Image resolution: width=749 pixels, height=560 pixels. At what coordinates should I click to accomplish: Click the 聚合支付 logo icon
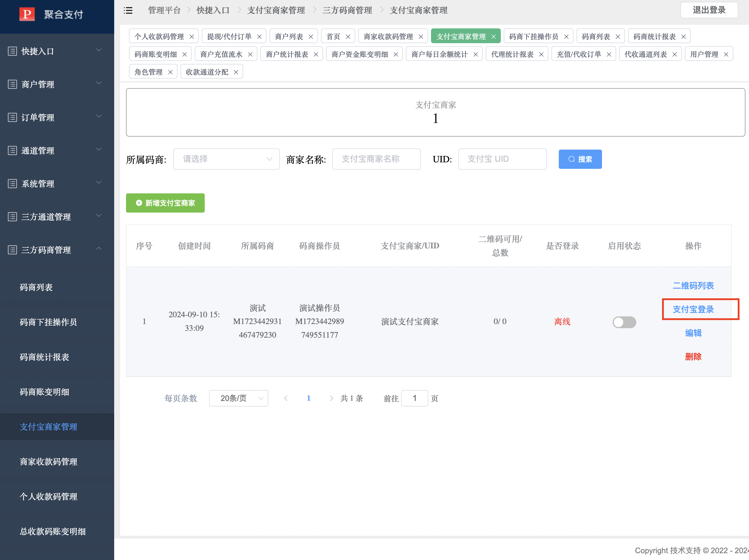27,14
